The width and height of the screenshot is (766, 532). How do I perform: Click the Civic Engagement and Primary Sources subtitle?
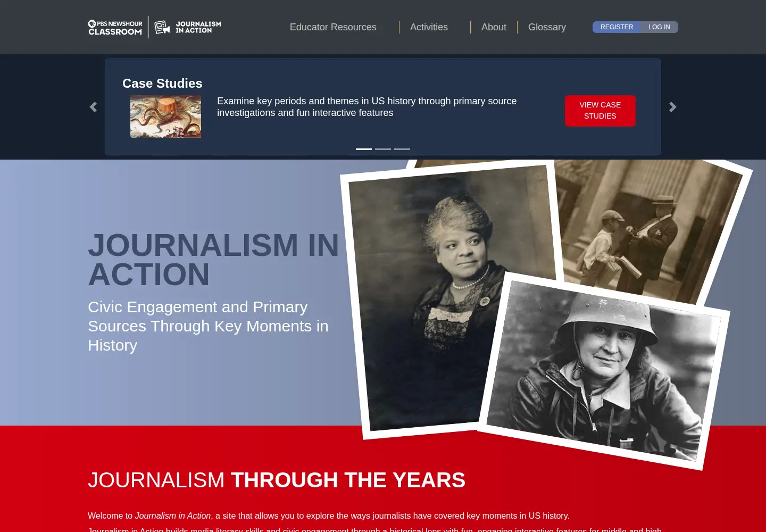click(x=208, y=326)
